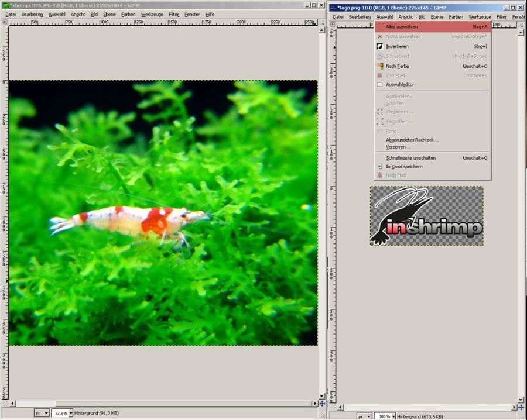Click the Invertieren selection icon in menu
This screenshot has width=527, height=420.
[x=379, y=46]
